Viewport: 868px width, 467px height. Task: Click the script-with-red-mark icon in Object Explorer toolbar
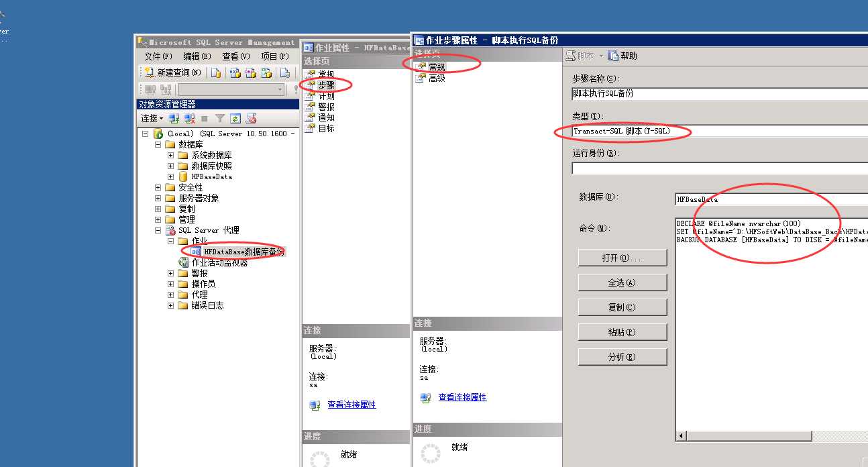point(252,118)
